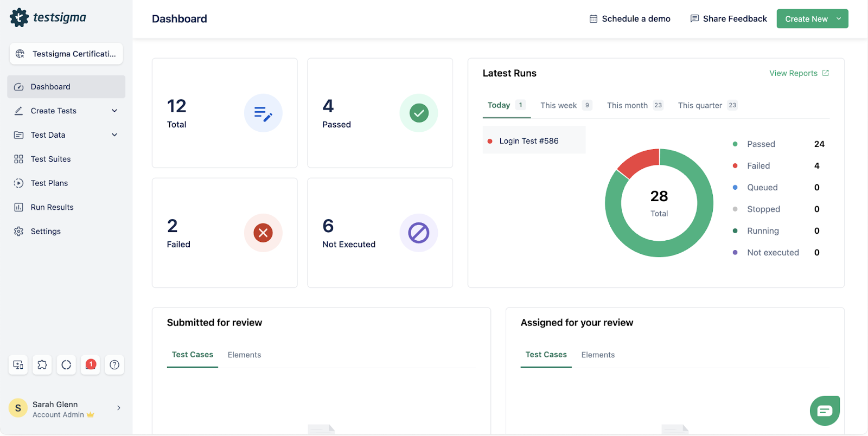The height and width of the screenshot is (436, 868).
Task: Click the Settings gear icon
Action: click(x=18, y=231)
